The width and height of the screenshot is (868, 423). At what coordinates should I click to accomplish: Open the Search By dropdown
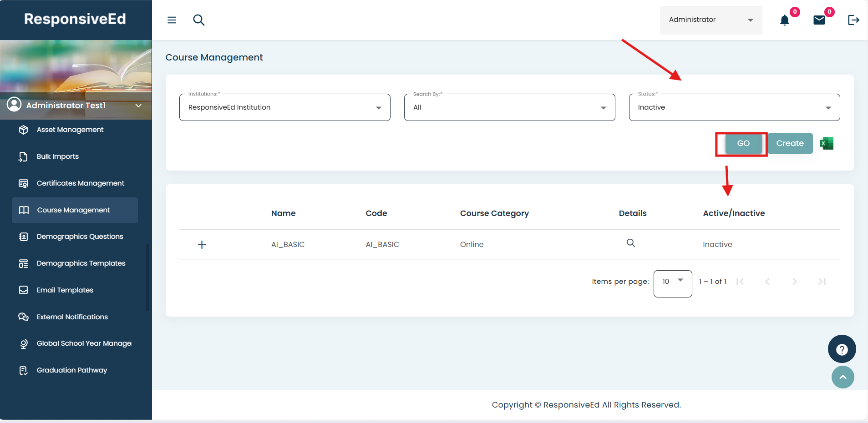[509, 107]
